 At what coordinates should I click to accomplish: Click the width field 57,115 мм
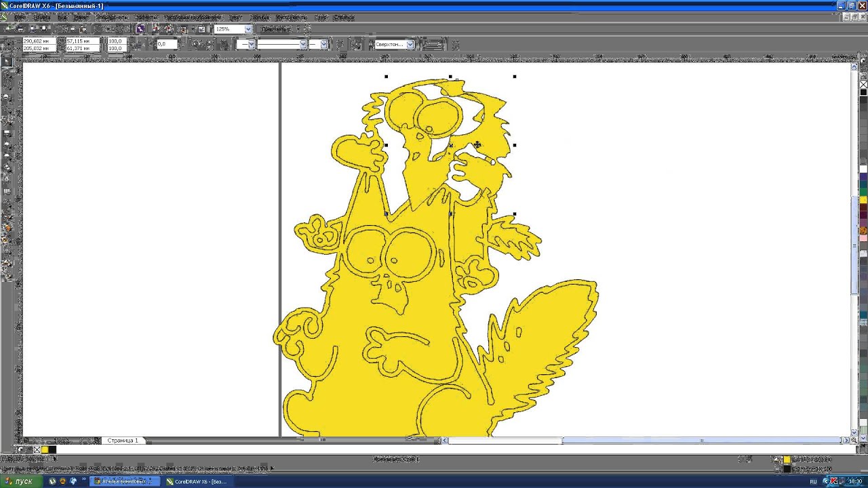(x=83, y=41)
